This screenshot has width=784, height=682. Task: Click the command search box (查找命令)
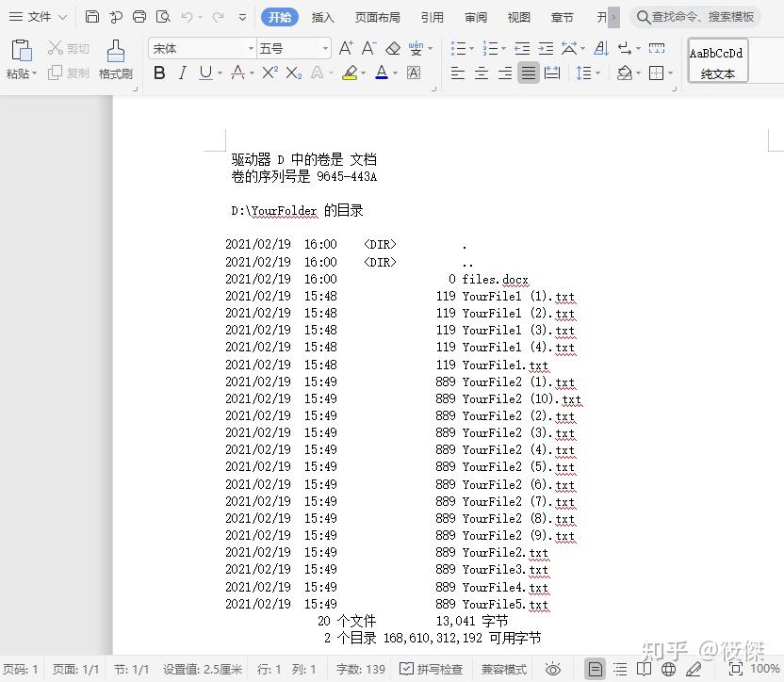695,17
